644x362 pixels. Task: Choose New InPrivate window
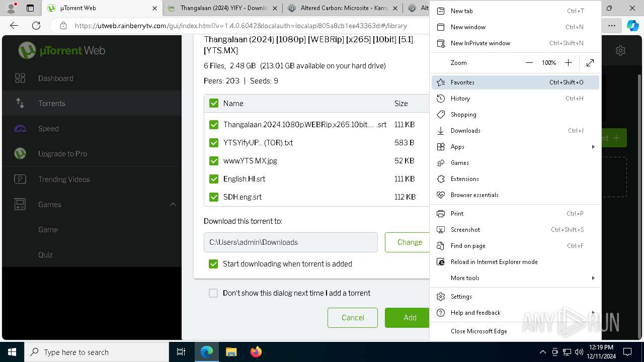515,43
